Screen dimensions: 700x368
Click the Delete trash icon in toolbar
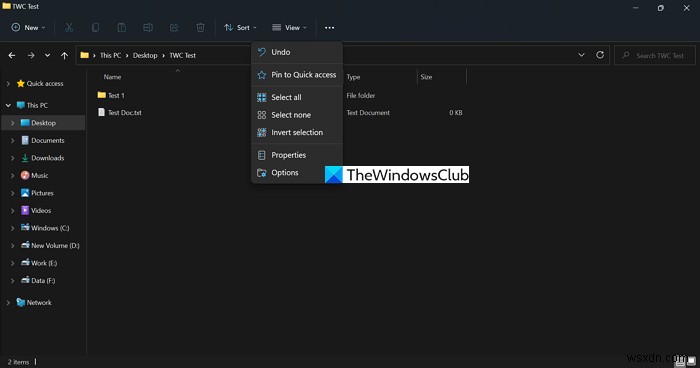(200, 28)
